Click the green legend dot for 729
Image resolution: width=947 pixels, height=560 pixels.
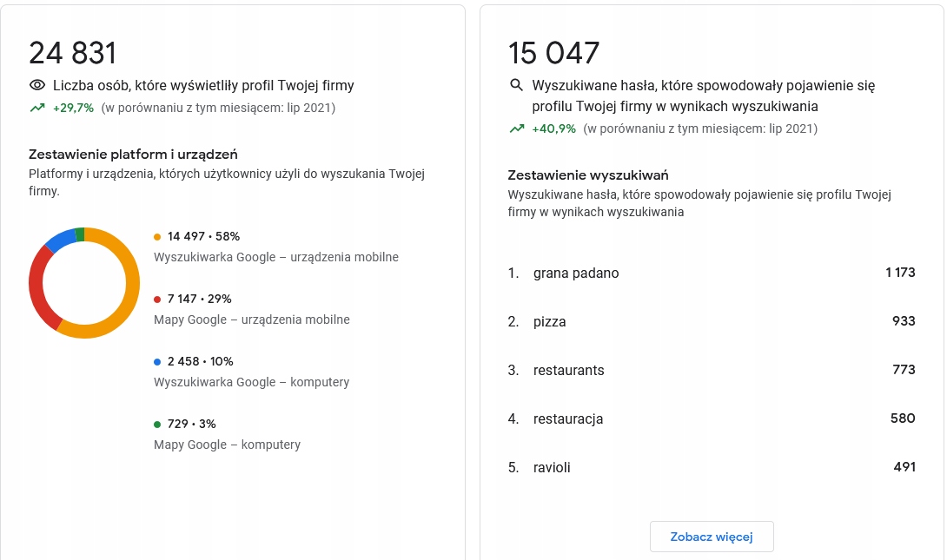click(x=157, y=424)
